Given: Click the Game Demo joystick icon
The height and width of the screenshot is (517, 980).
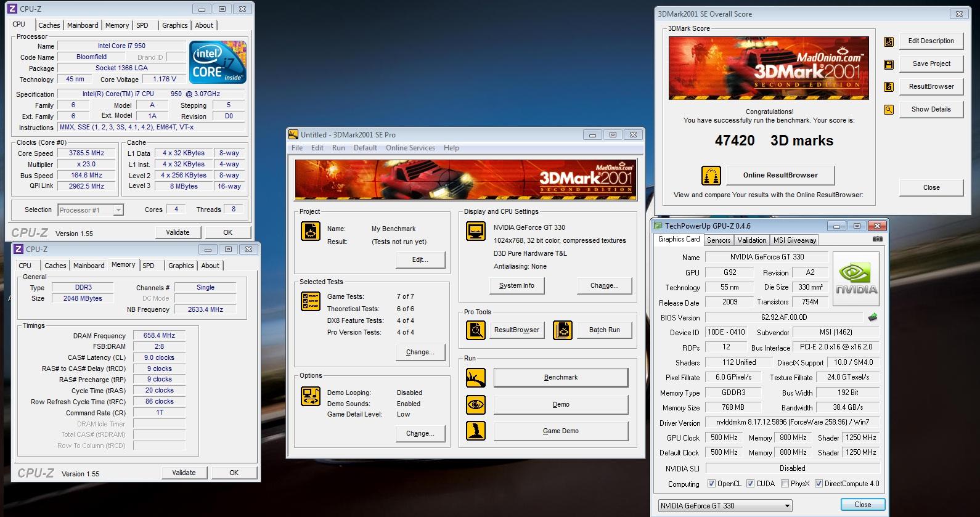Looking at the screenshot, I should 476,431.
